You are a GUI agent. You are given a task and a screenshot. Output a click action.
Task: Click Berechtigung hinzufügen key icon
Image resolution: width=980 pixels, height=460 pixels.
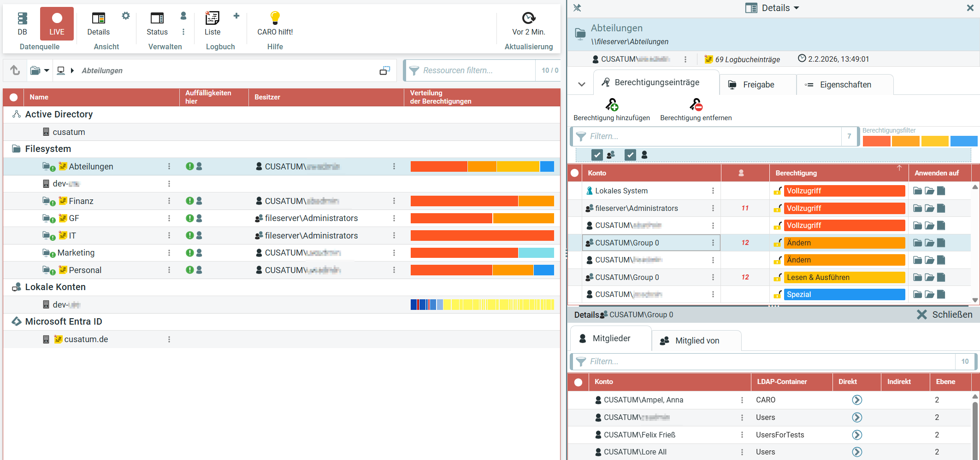pyautogui.click(x=612, y=105)
